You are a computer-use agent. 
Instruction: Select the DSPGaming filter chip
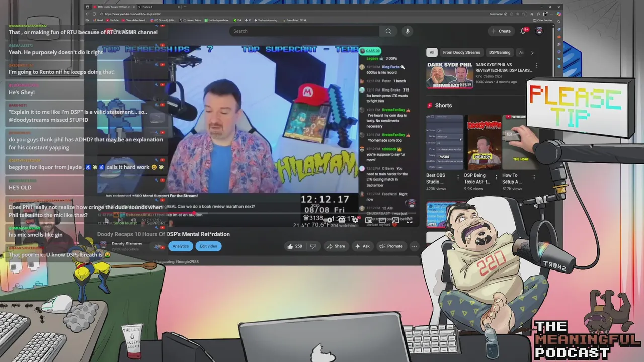click(500, 52)
